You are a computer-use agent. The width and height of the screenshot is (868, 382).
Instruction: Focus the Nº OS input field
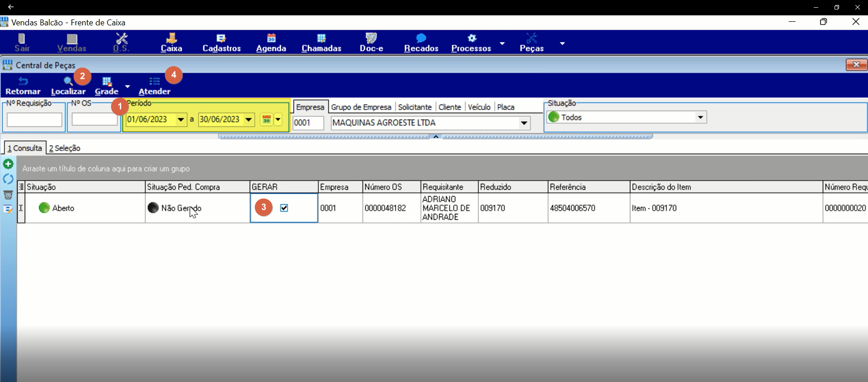94,120
